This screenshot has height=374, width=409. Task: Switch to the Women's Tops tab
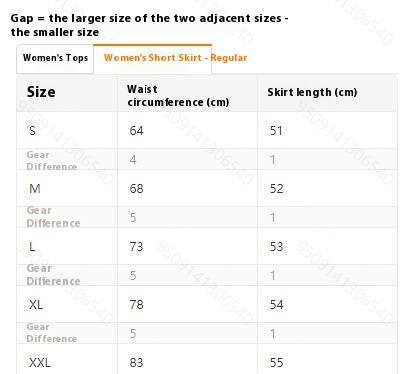tap(55, 58)
